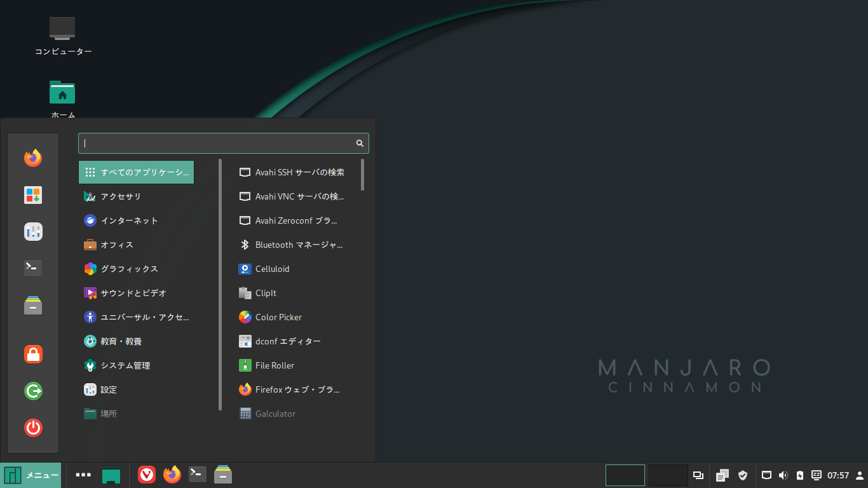Select the 場所 category
Viewport: 868px width, 488px height.
tap(136, 414)
